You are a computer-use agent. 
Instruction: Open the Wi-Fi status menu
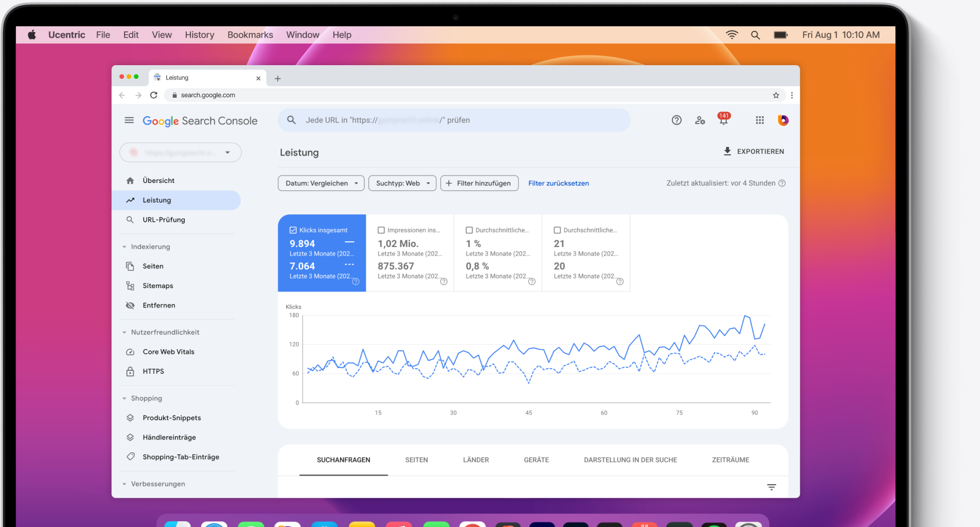[x=732, y=35]
